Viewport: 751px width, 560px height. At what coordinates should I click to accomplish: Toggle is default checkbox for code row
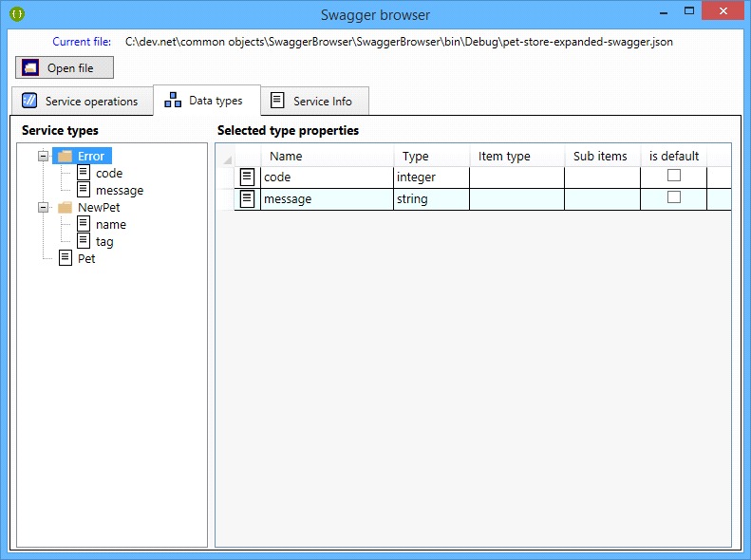click(674, 176)
